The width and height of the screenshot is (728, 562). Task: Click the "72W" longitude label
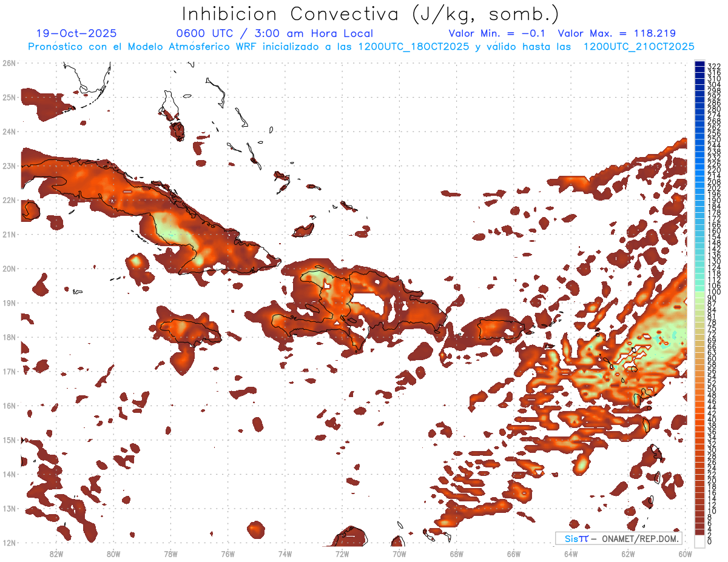coord(342,554)
